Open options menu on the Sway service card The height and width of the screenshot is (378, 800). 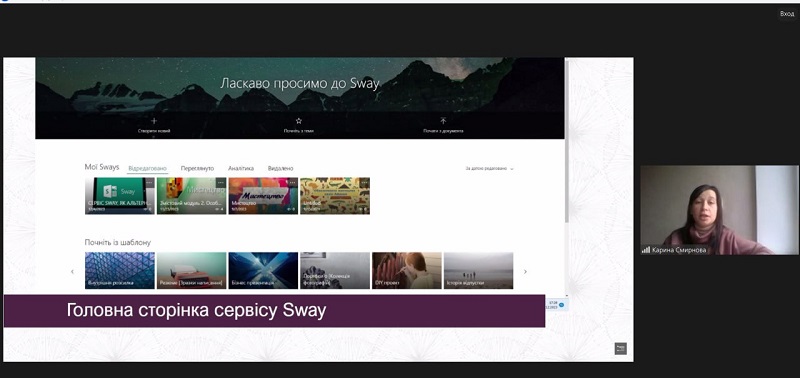[149, 182]
